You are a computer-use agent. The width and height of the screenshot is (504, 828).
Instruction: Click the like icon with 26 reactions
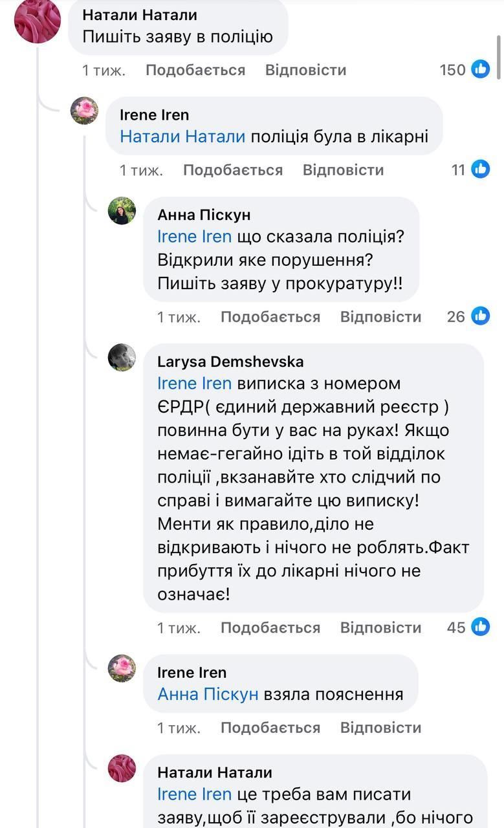480,316
